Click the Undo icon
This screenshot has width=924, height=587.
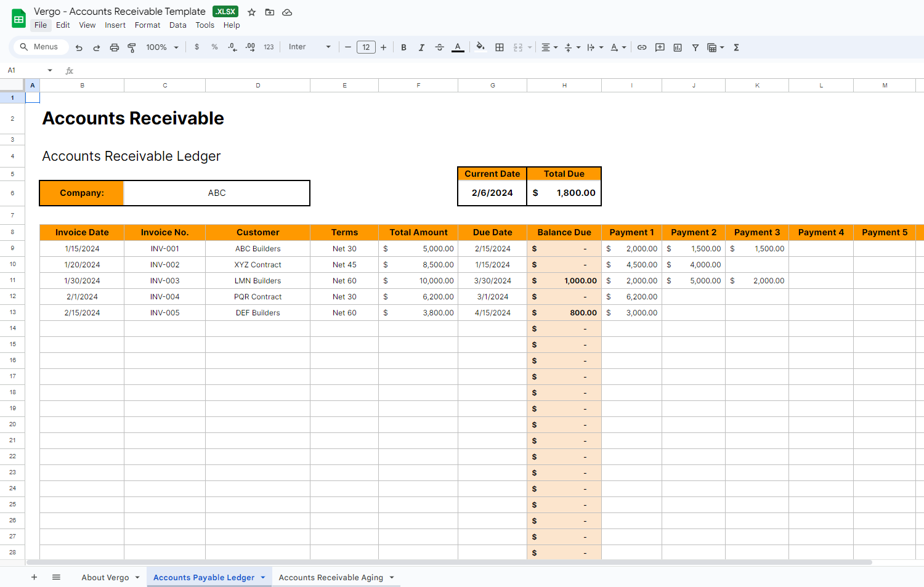[79, 47]
